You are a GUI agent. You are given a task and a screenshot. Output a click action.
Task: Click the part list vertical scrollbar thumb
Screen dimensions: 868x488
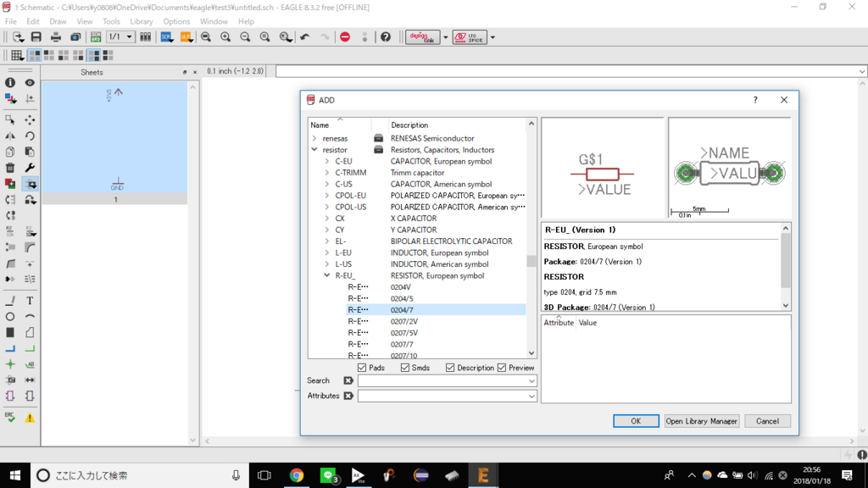(x=531, y=261)
